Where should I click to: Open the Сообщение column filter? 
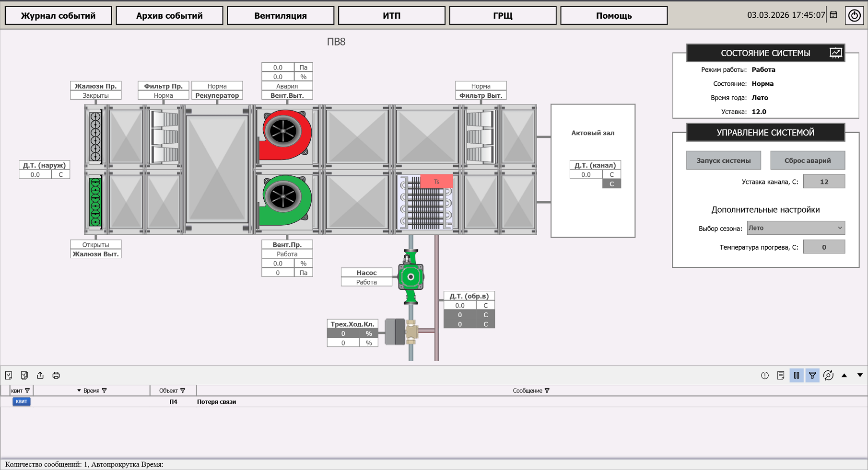[x=547, y=391]
